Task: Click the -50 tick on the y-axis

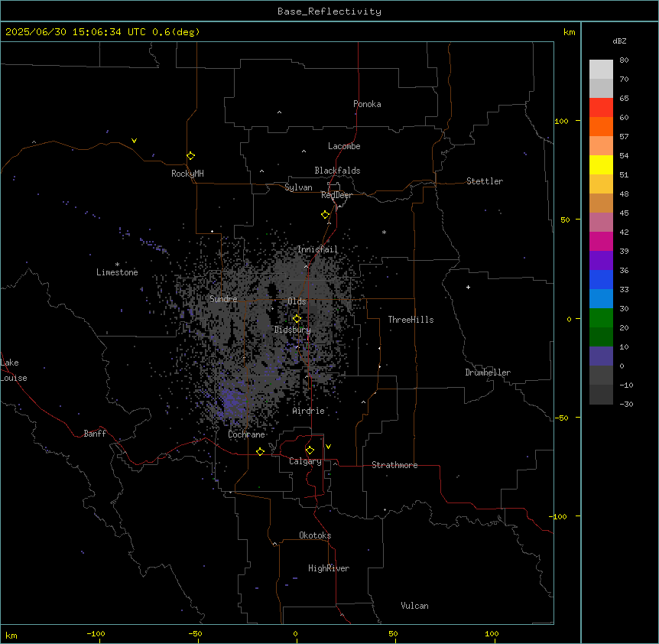Action: [561, 418]
